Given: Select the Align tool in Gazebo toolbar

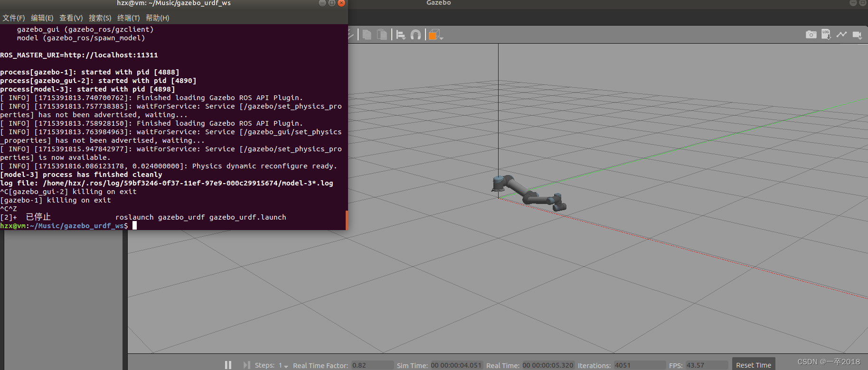Looking at the screenshot, I should (401, 35).
